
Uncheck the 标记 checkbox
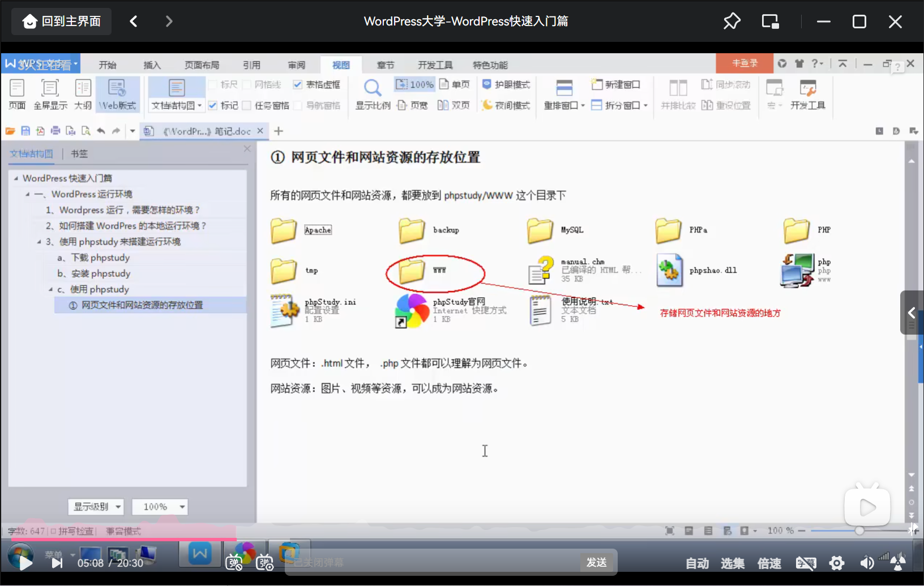pyautogui.click(x=213, y=105)
